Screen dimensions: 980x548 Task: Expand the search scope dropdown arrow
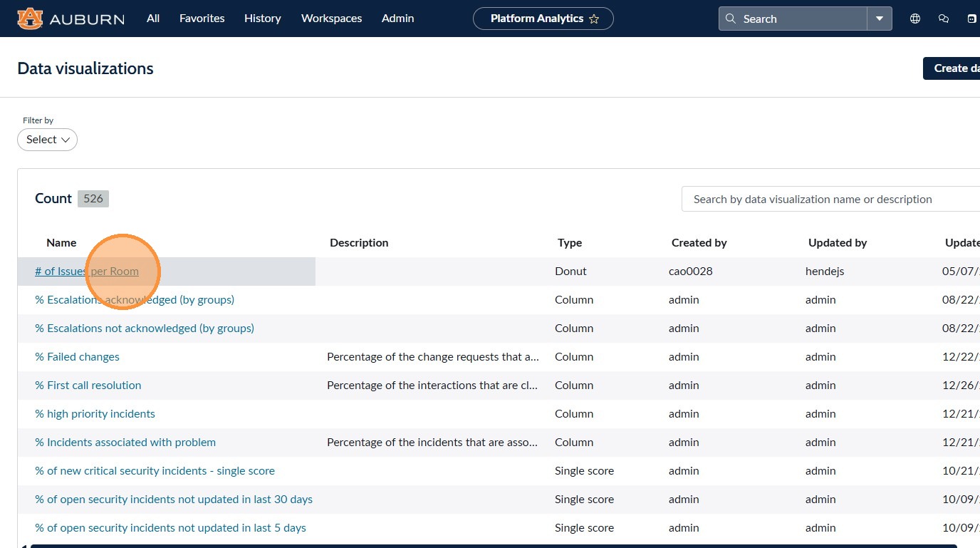(x=880, y=19)
